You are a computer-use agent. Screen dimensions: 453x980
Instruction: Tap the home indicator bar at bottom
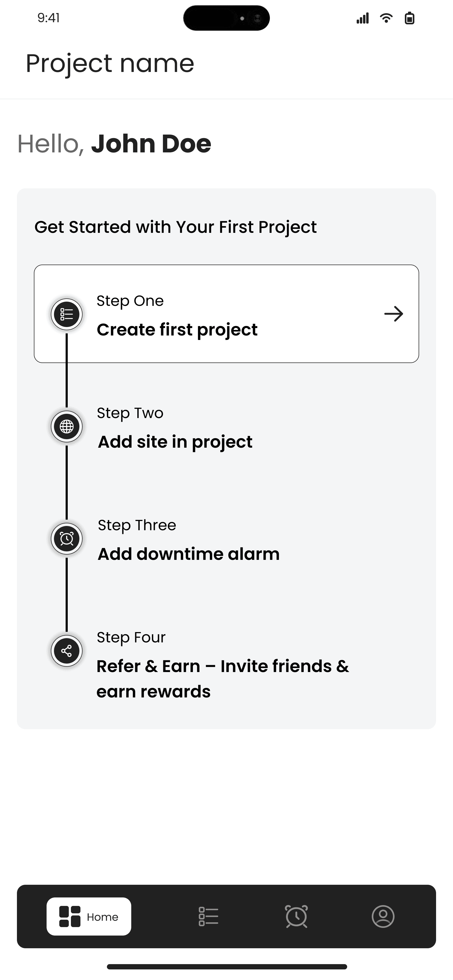(227, 967)
